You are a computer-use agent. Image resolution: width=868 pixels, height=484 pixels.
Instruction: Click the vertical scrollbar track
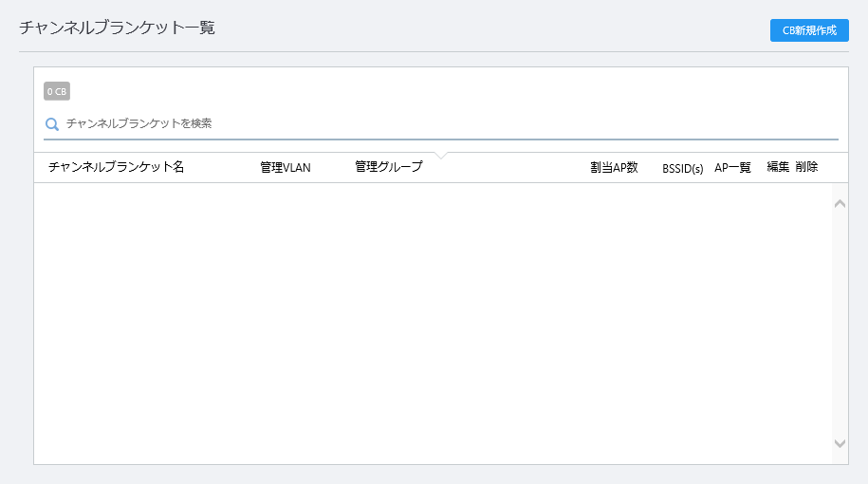click(x=840, y=324)
